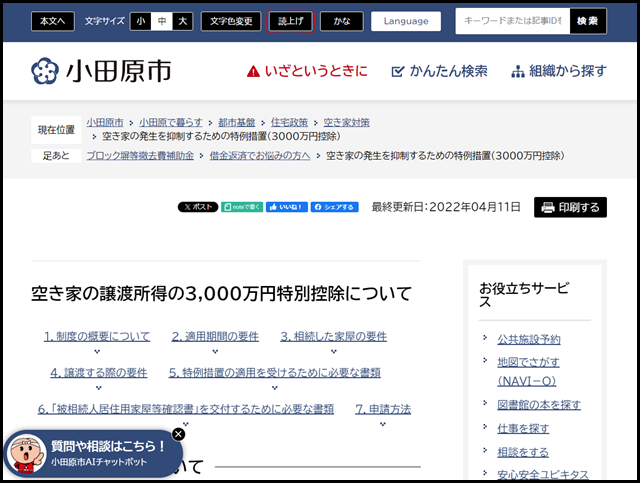Share on X with the ポスト button
Screen dimensions: 640x483
[x=198, y=207]
